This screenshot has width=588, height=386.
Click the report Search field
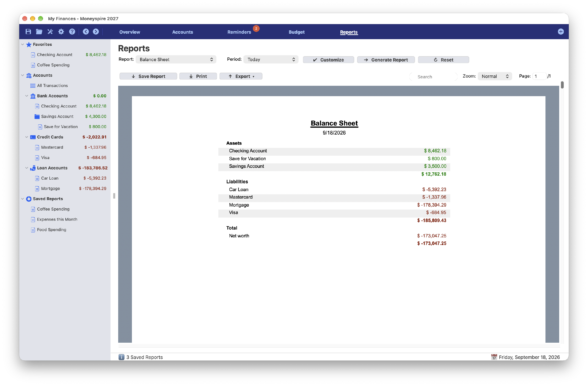coord(433,77)
